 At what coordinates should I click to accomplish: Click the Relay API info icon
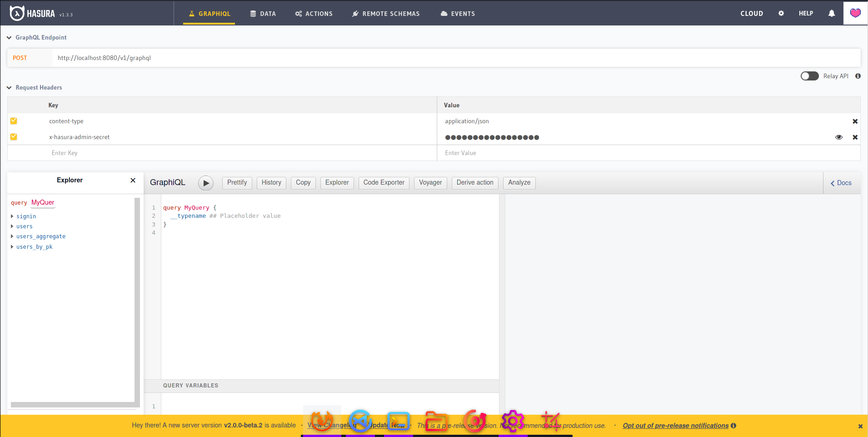(858, 76)
